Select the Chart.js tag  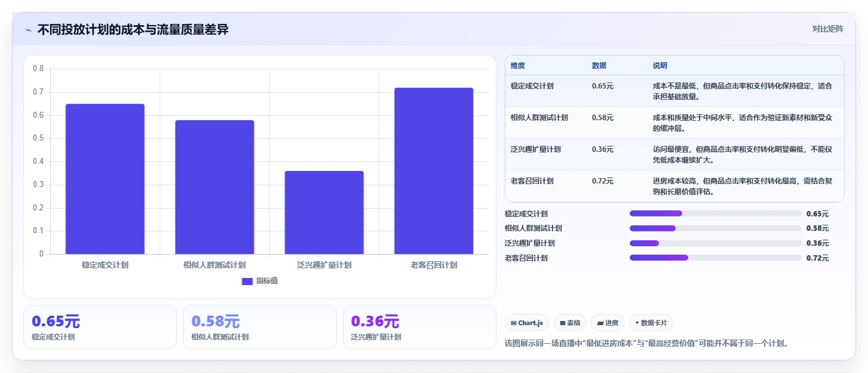pos(527,323)
